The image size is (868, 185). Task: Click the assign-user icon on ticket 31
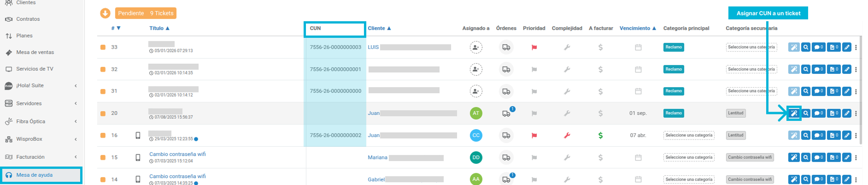click(x=476, y=91)
